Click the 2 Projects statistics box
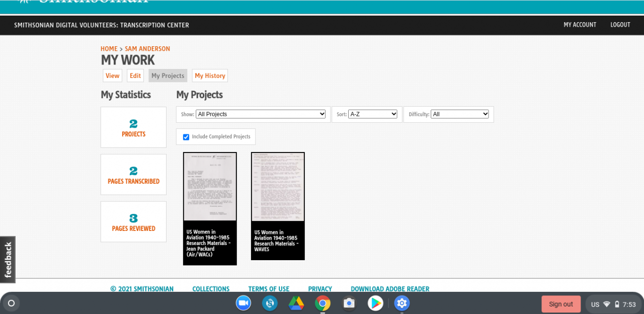The width and height of the screenshot is (644, 314). pos(133,127)
